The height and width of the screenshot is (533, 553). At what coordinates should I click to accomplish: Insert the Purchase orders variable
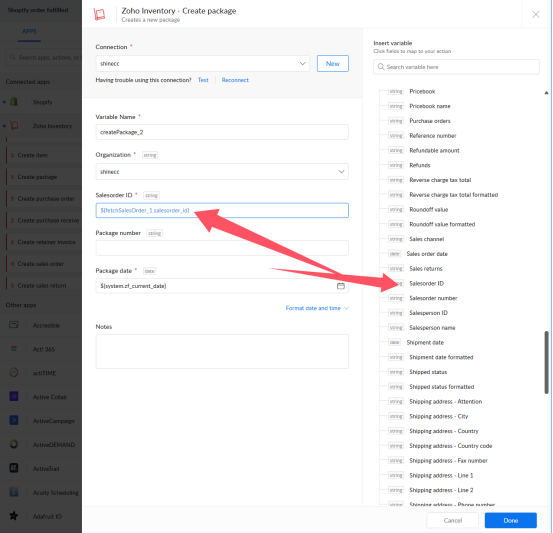(430, 121)
